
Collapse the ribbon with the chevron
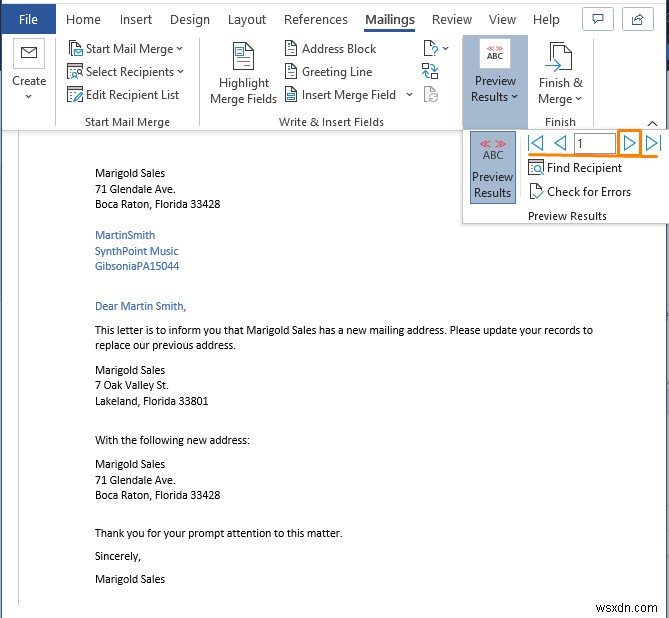pyautogui.click(x=652, y=123)
